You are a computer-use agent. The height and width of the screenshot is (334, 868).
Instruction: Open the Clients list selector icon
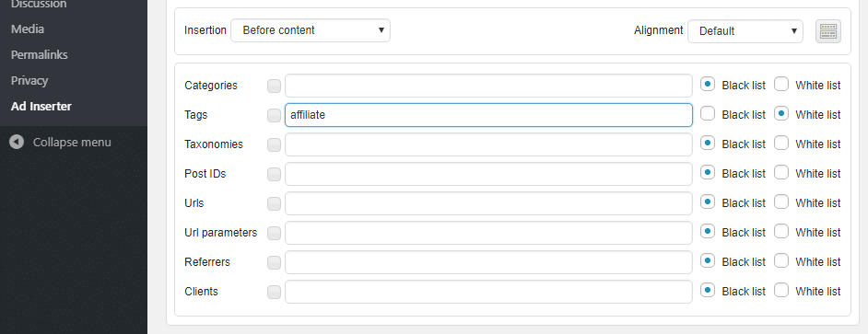tap(274, 292)
